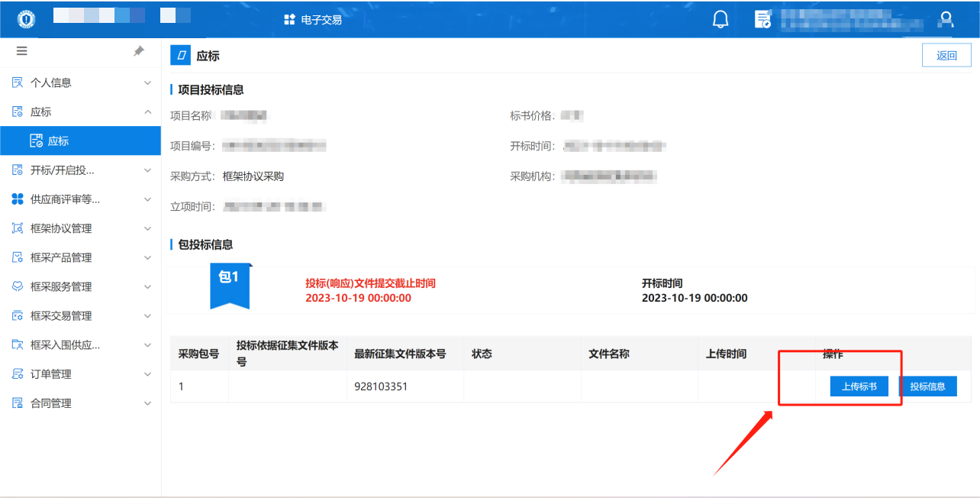Viewport: 980px width, 498px height.
Task: Click the 应标 parent menu icon
Action: pyautogui.click(x=18, y=112)
